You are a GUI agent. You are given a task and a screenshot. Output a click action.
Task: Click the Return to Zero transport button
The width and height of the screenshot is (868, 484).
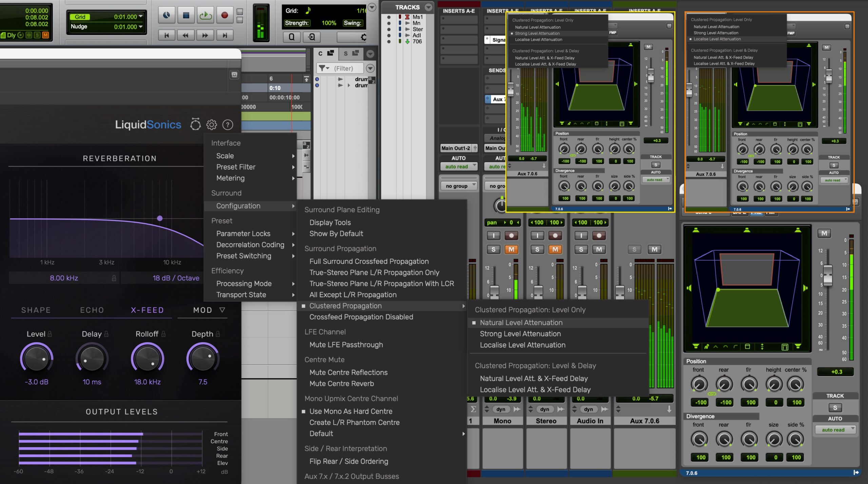pyautogui.click(x=166, y=35)
